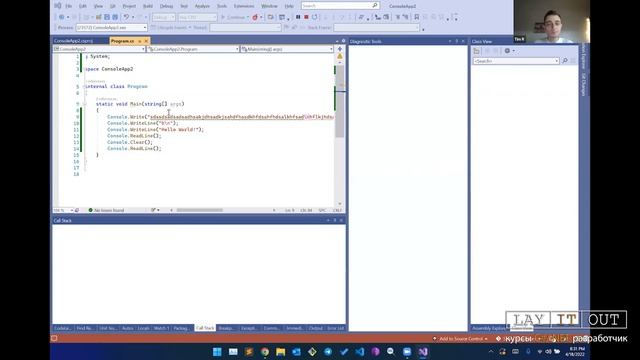The height and width of the screenshot is (360, 640).
Task: Open the ConsoleApp2 project navigation dropdown
Action: [99, 49]
